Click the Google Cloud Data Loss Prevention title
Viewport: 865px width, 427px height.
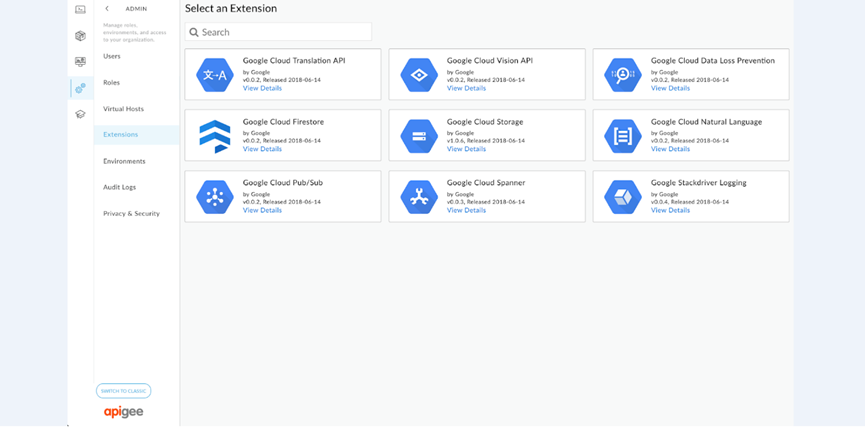[x=713, y=61]
